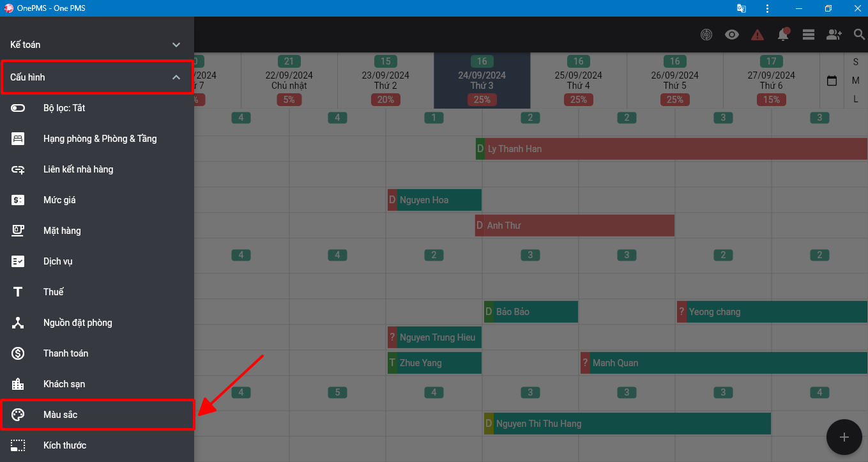Click the search magnifier icon
868x462 pixels.
860,35
